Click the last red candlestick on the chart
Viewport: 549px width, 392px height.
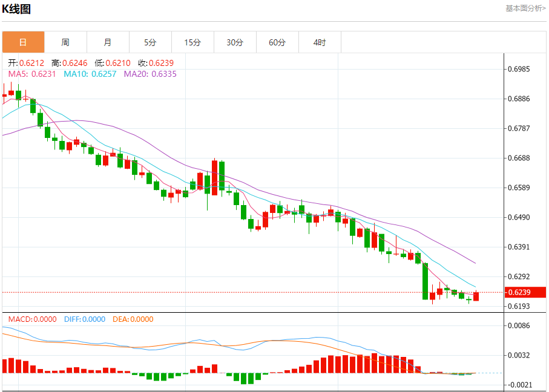pyautogui.click(x=476, y=296)
